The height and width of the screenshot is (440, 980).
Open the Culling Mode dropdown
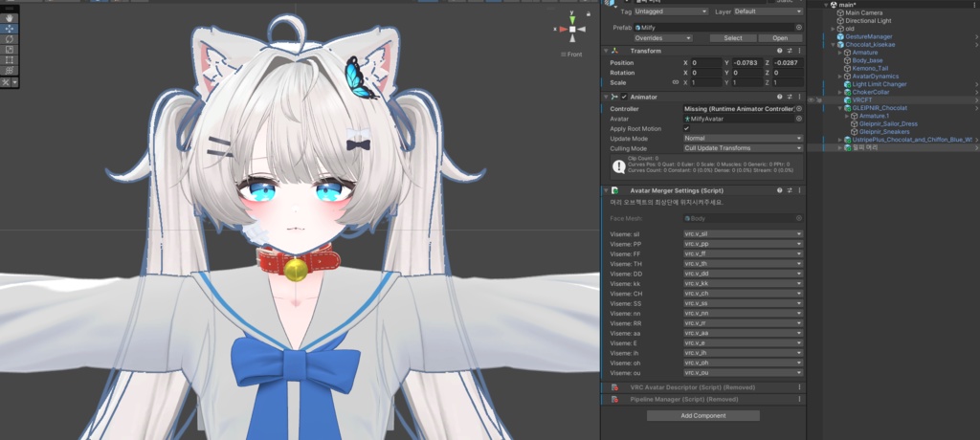743,148
